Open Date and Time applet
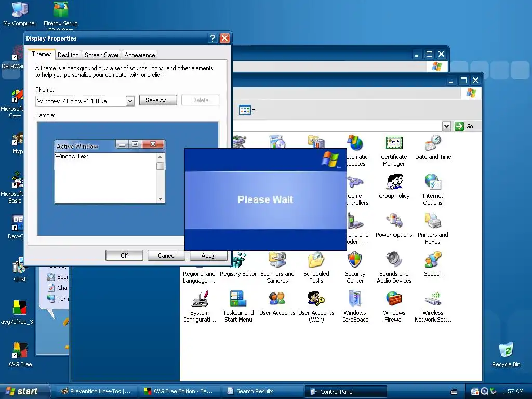The image size is (532, 399). pyautogui.click(x=433, y=148)
